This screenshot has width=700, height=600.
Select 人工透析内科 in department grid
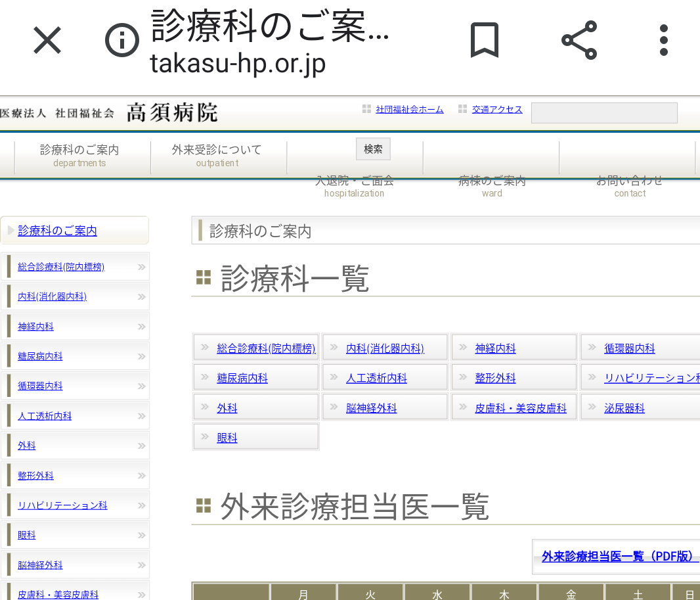[x=376, y=378]
